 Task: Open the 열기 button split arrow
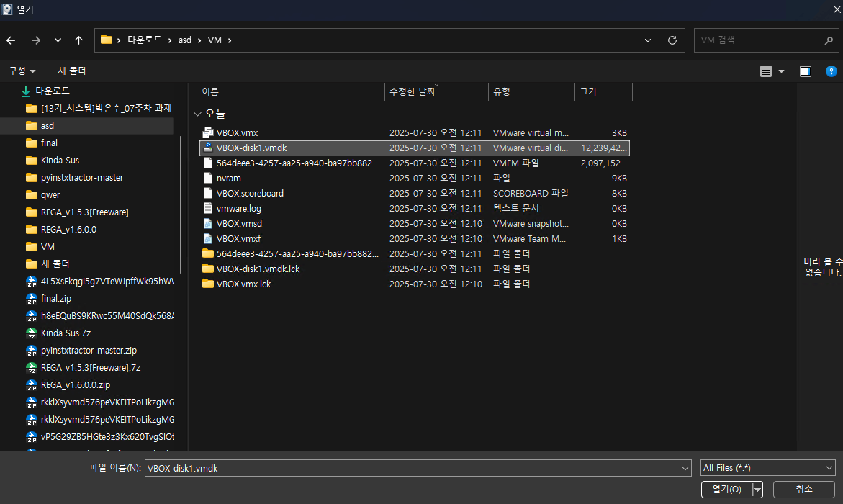(757, 489)
